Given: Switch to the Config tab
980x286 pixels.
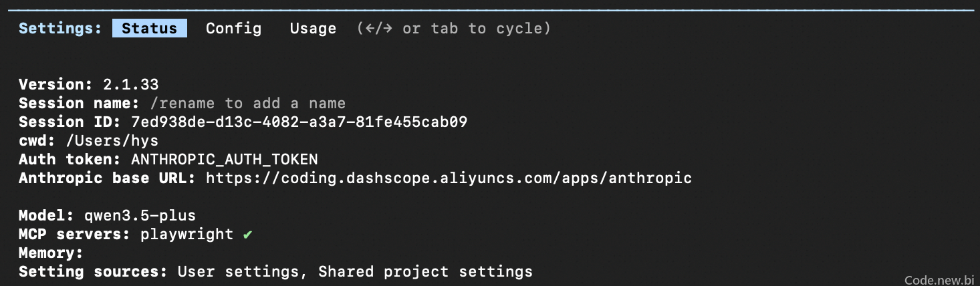Looking at the screenshot, I should [233, 28].
